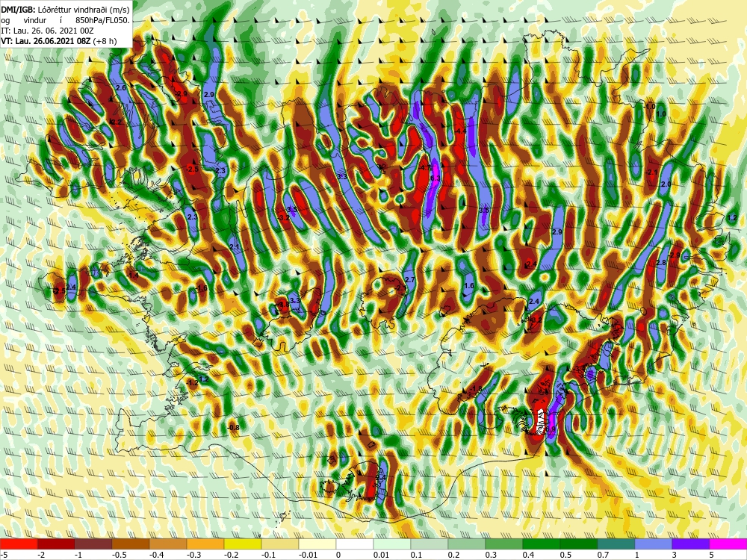This screenshot has height=560, width=747.
Task: Choose the legend swatch starting at 0.1
Action: tap(430, 544)
